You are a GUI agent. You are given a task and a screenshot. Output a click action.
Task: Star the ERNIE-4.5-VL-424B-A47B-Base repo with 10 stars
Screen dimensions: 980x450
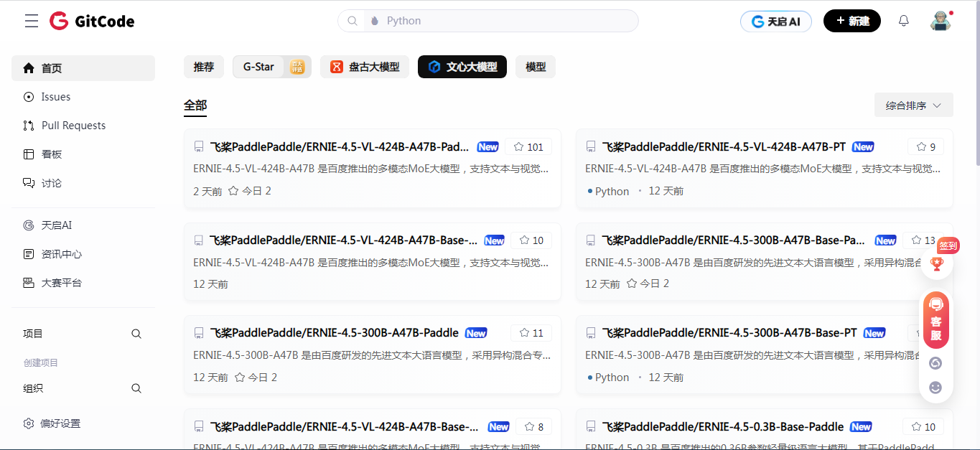tap(531, 240)
